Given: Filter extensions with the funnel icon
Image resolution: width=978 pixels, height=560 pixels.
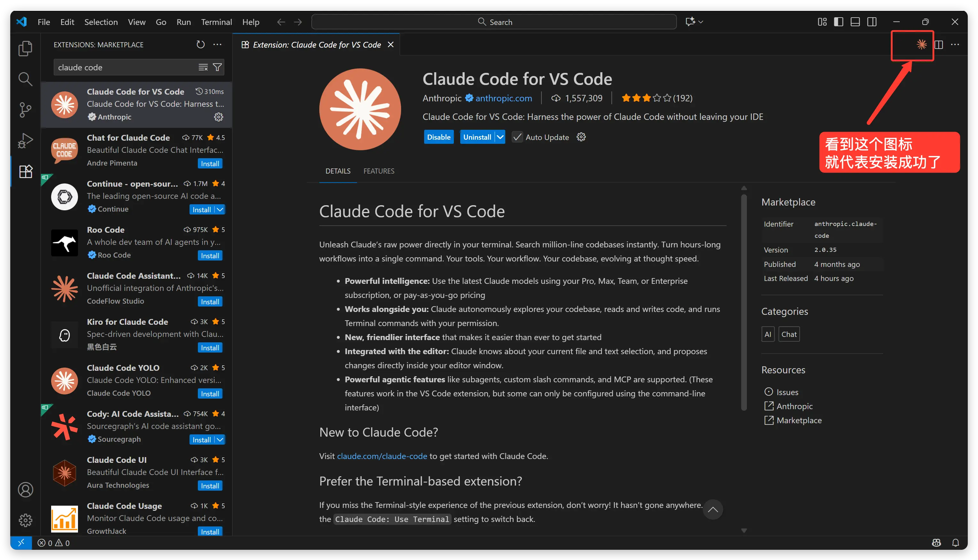Looking at the screenshot, I should [x=217, y=67].
